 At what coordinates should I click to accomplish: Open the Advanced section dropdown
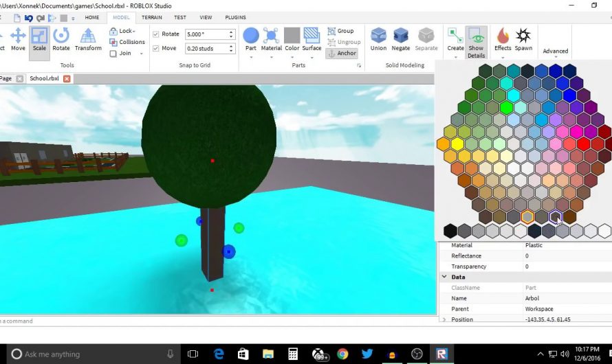pyautogui.click(x=556, y=52)
